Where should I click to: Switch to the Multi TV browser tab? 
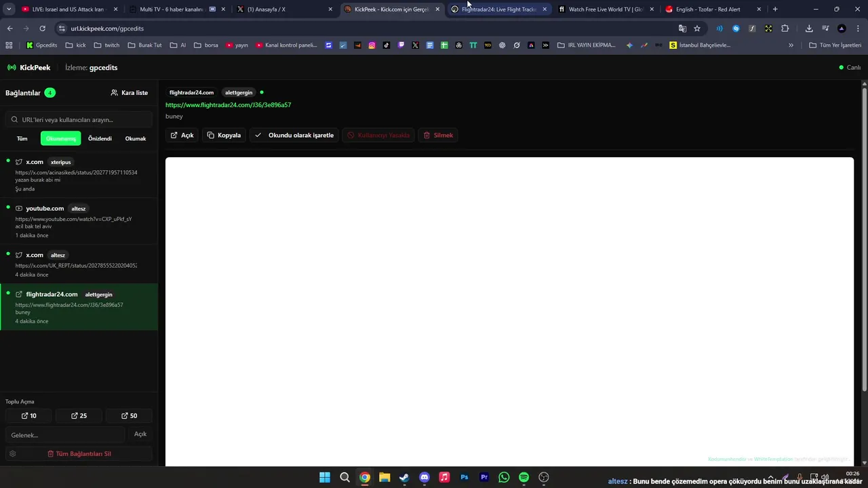tap(176, 9)
